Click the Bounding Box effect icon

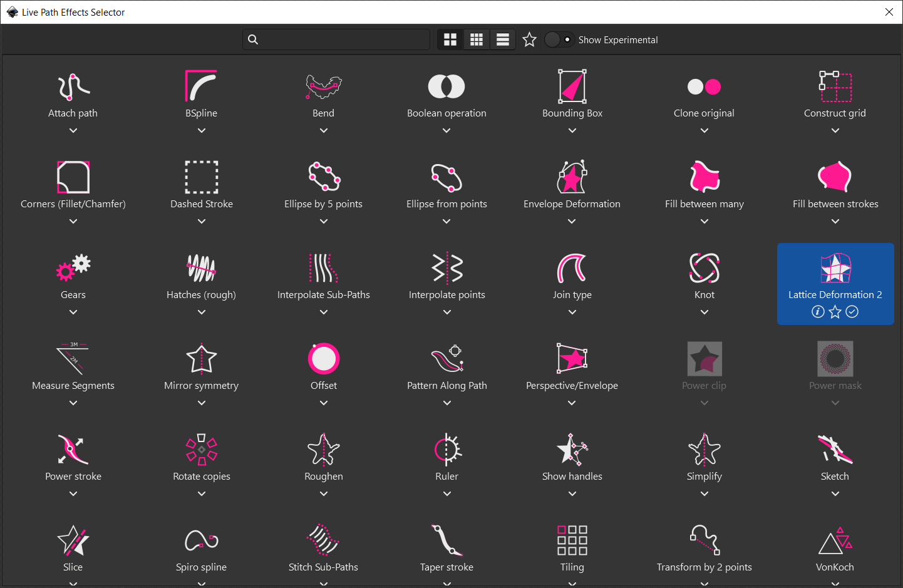pos(572,86)
